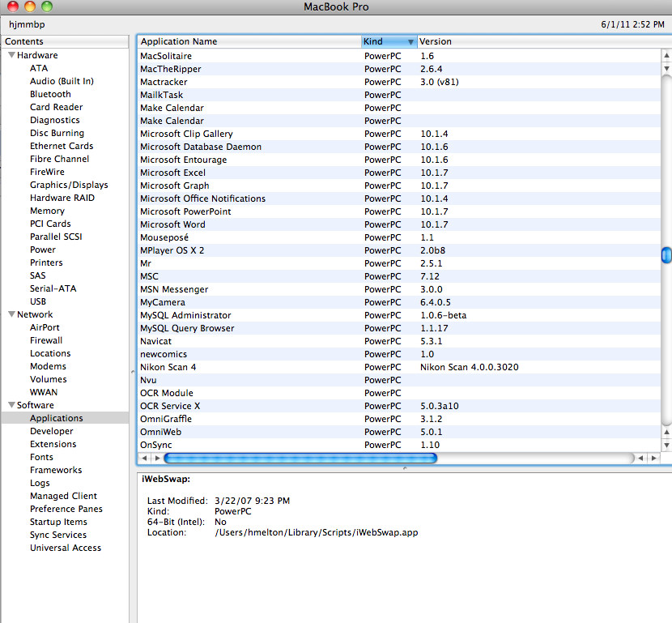This screenshot has height=623, width=672.
Task: Open Sync Services under Software
Action: click(x=58, y=535)
